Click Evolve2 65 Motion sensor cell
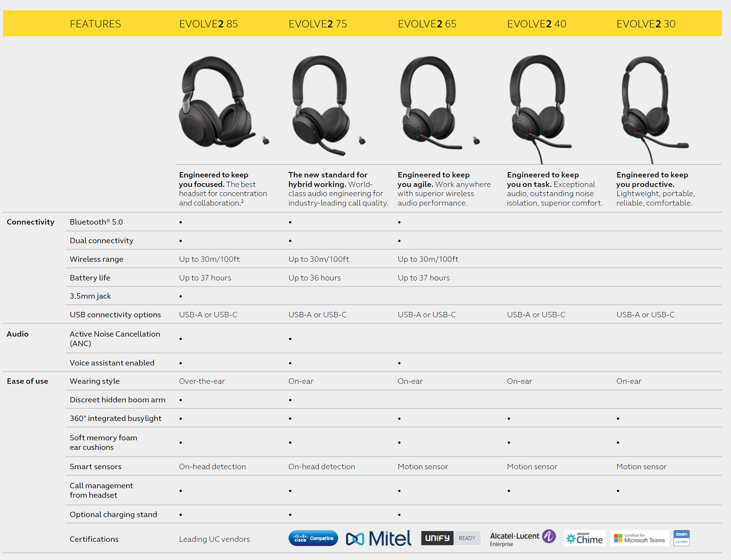 [x=423, y=467]
